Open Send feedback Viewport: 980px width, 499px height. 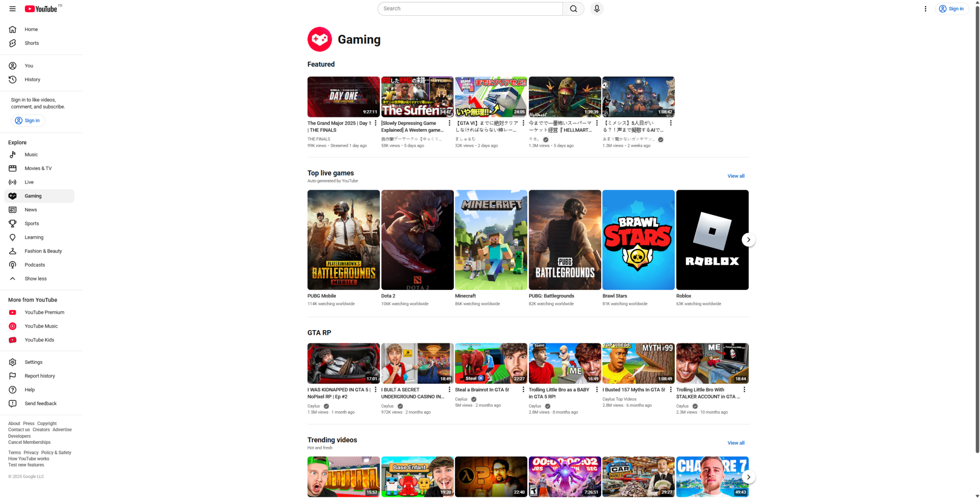(x=41, y=404)
